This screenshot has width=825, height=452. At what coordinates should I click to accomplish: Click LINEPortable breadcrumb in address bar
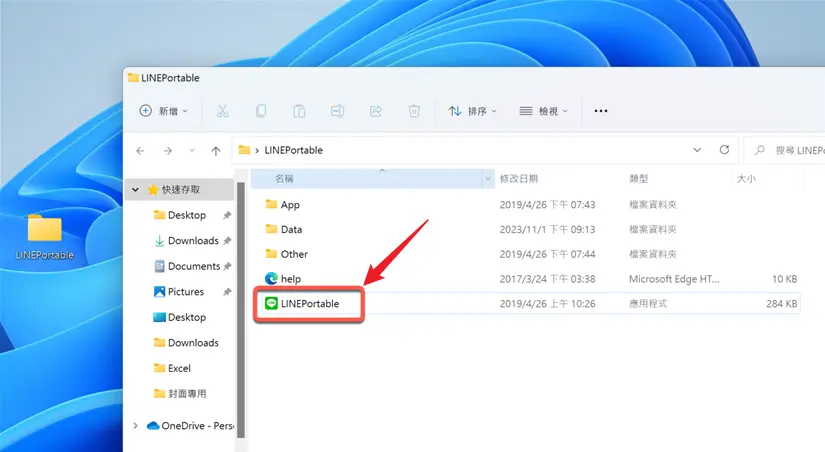(294, 150)
